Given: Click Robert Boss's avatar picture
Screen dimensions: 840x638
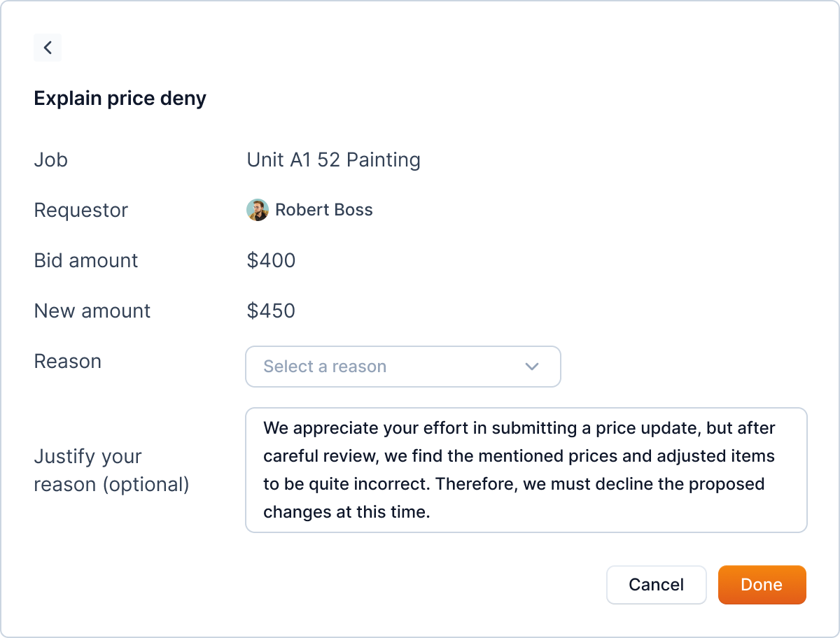Looking at the screenshot, I should (258, 210).
